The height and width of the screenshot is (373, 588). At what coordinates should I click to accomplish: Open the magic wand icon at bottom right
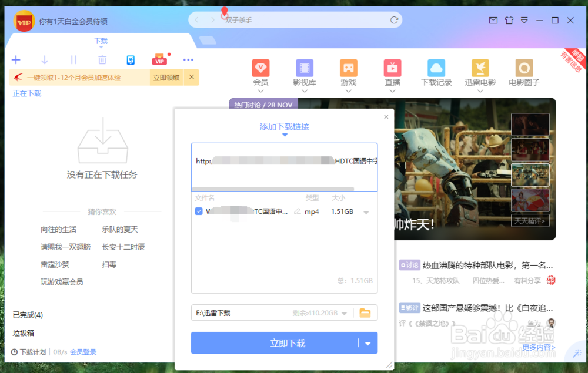(x=577, y=353)
